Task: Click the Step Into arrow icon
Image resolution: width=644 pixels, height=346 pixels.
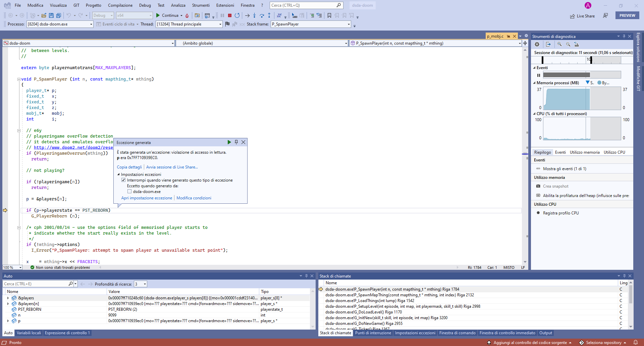Action: (x=255, y=15)
